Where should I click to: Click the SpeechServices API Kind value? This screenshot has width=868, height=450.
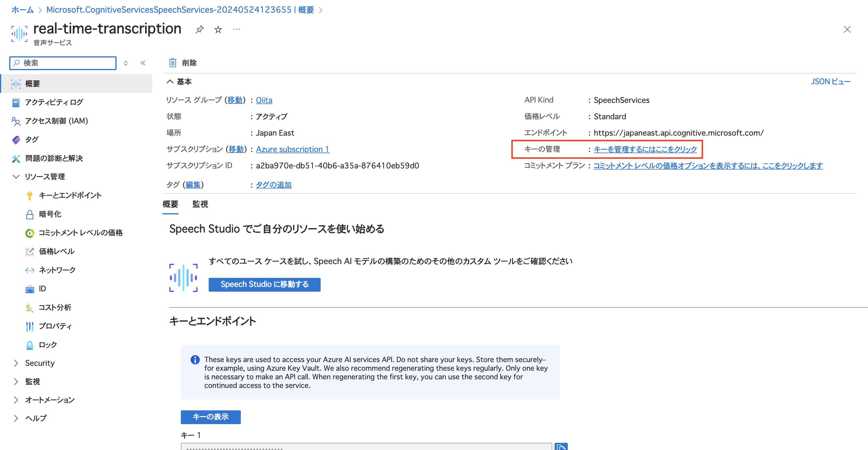621,100
